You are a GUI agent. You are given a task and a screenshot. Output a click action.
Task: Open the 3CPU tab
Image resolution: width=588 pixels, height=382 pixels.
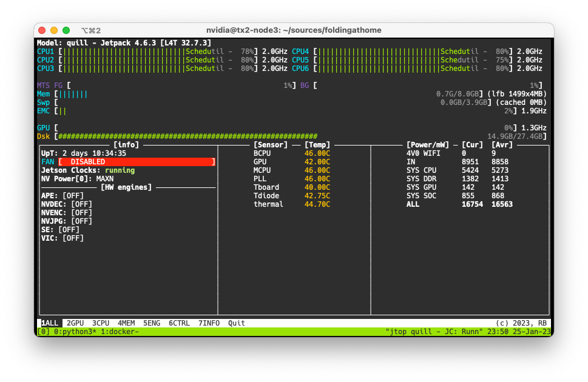coord(101,323)
